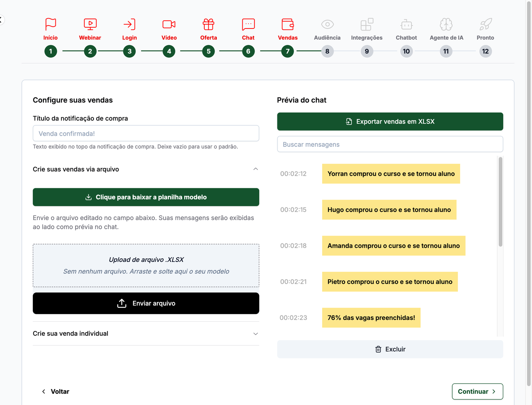This screenshot has width=532, height=405.
Task: Delete messages with the Excluir button
Action: click(390, 349)
